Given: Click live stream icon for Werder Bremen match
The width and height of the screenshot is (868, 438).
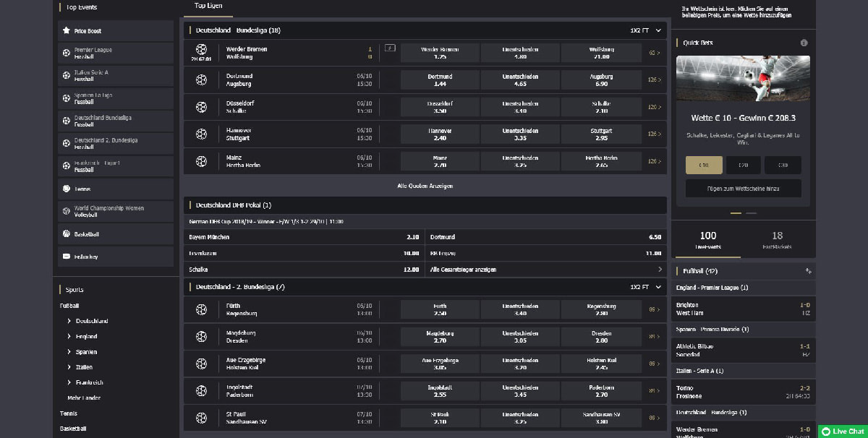Looking at the screenshot, I should coord(390,48).
